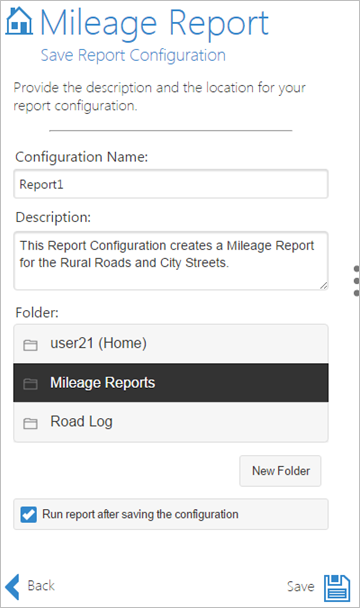The height and width of the screenshot is (608, 360).
Task: Click the three-dot panel handle at right edge
Action: 357,281
